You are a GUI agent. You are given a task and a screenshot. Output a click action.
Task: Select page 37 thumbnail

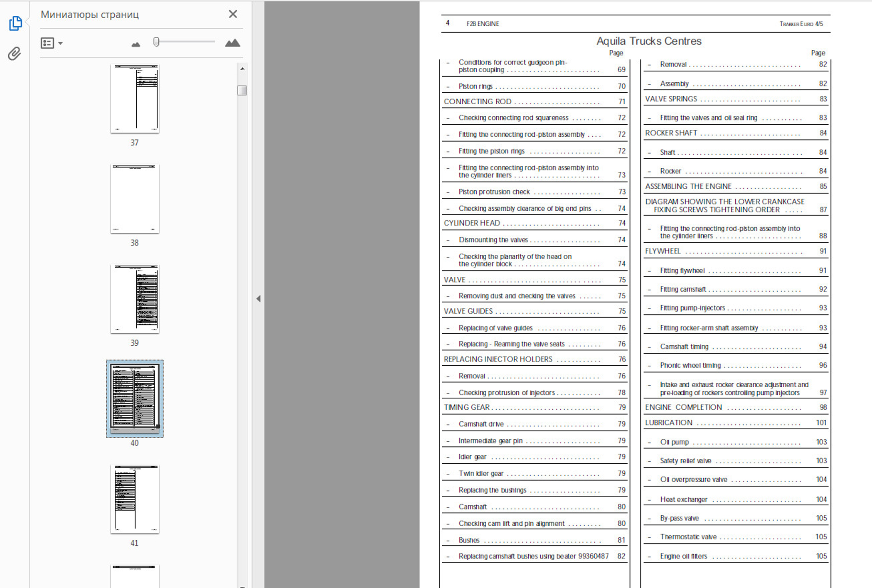135,99
